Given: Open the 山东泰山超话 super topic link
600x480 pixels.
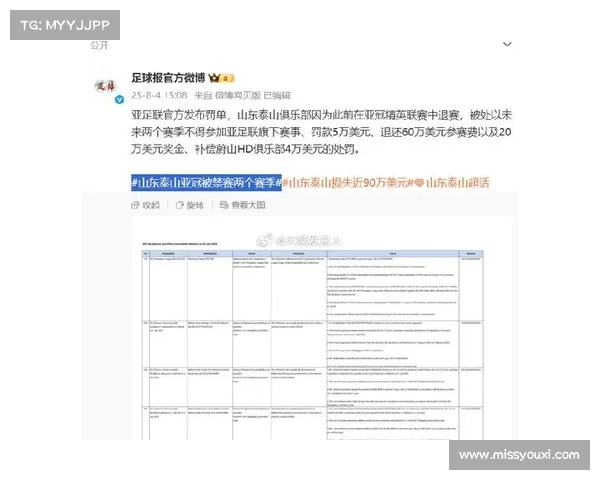Looking at the screenshot, I should point(452,183).
